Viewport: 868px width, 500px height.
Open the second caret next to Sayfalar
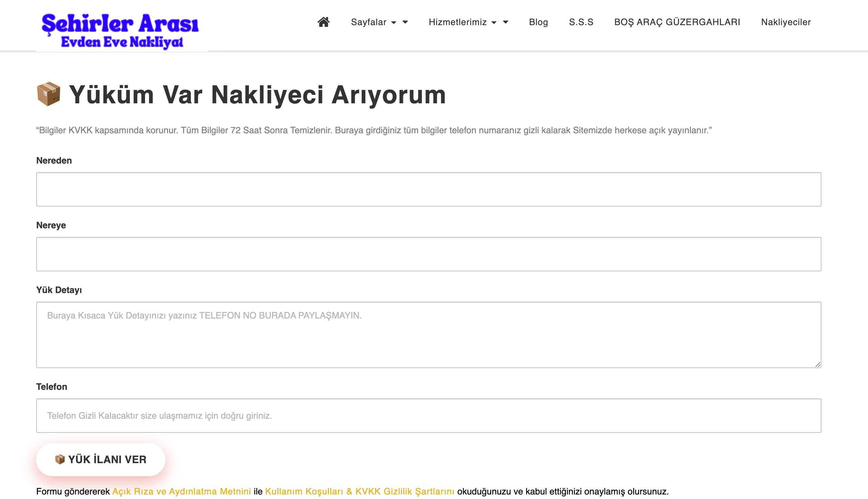(x=405, y=22)
